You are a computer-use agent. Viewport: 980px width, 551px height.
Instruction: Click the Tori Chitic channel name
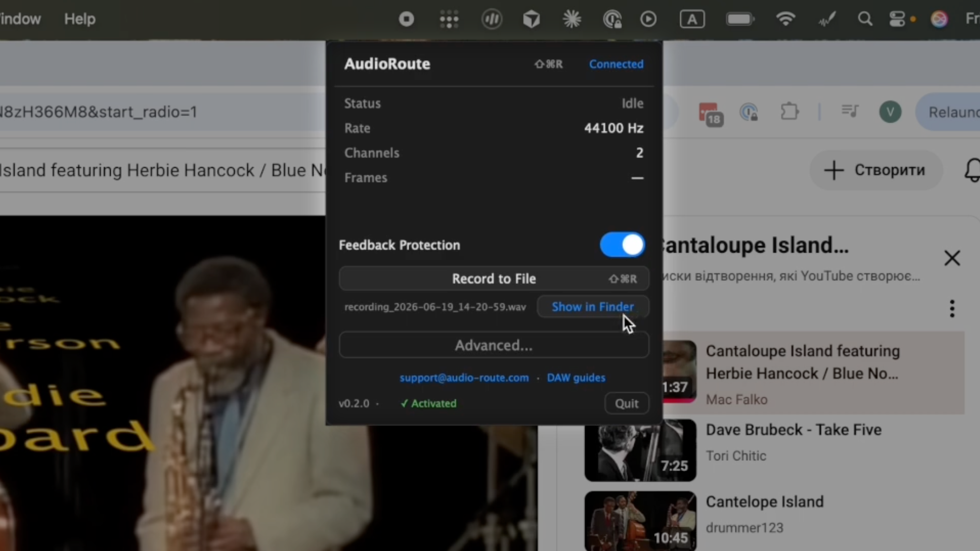point(736,456)
